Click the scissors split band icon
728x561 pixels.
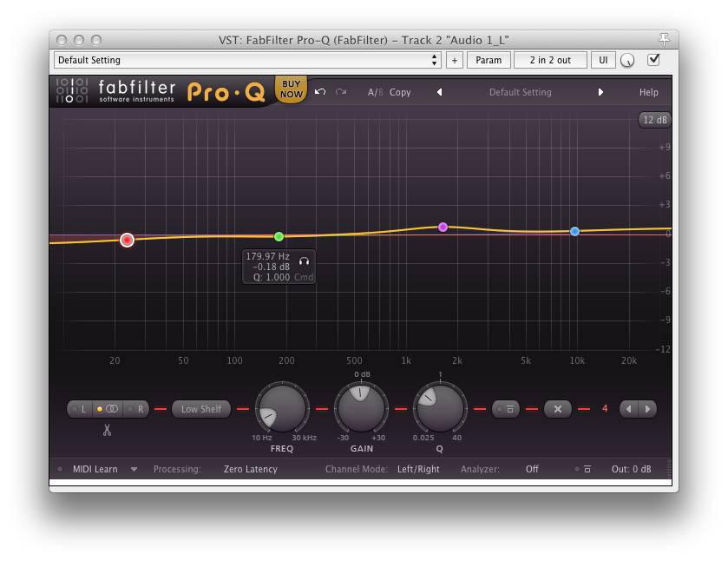(x=108, y=430)
